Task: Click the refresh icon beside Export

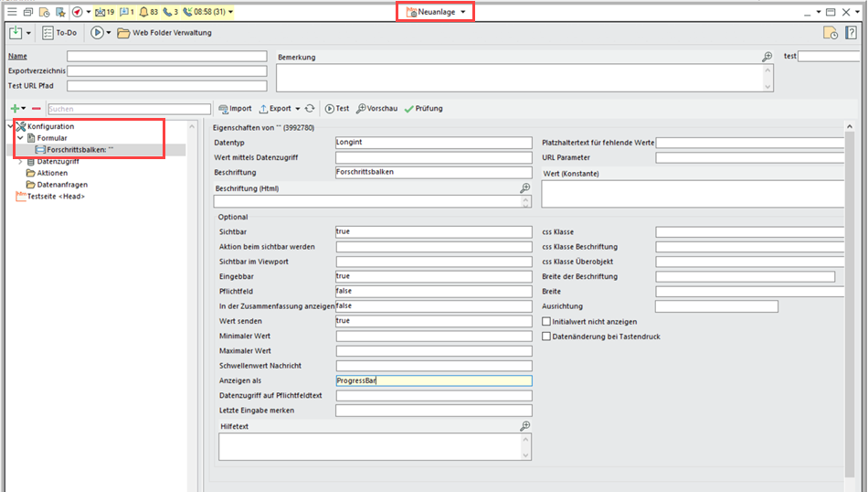Action: click(x=311, y=108)
